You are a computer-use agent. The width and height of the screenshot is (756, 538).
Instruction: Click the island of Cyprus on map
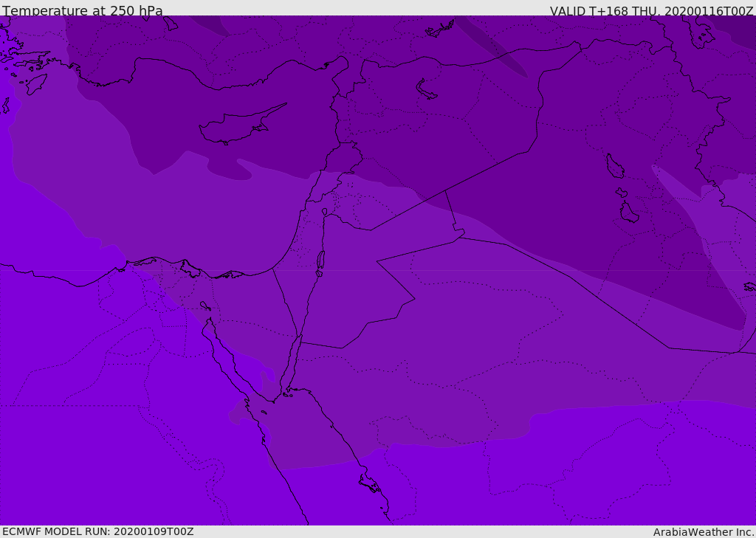pos(241,125)
